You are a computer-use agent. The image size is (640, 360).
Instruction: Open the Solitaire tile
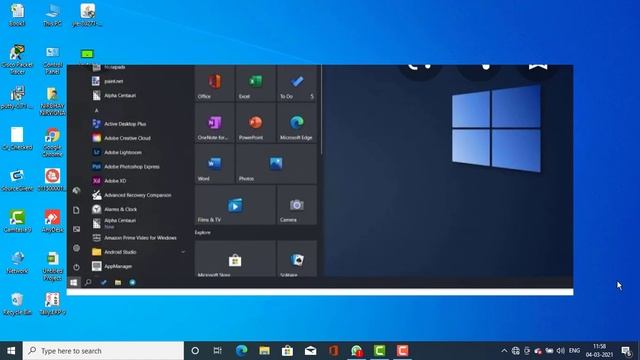click(x=297, y=259)
